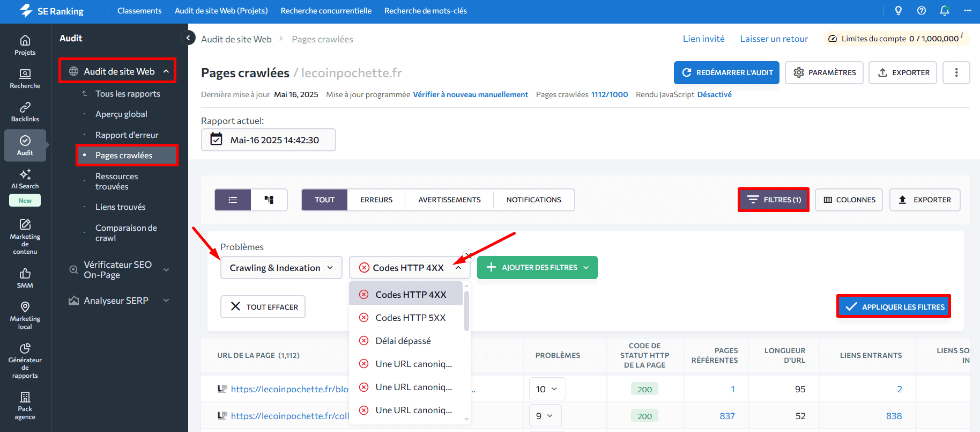Screen dimensions: 980x432
Task: Select Codes HTTP 4XX in the list
Action: pyautogui.click(x=406, y=294)
